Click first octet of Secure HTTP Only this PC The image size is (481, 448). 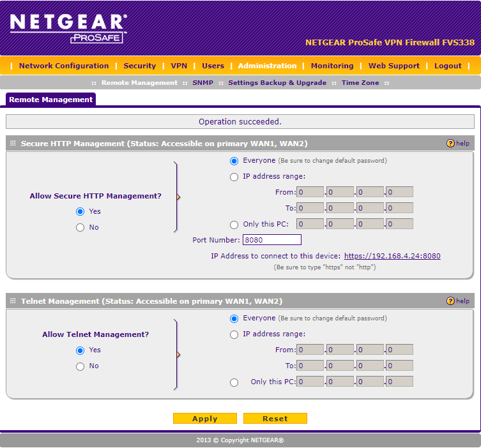[x=310, y=224]
